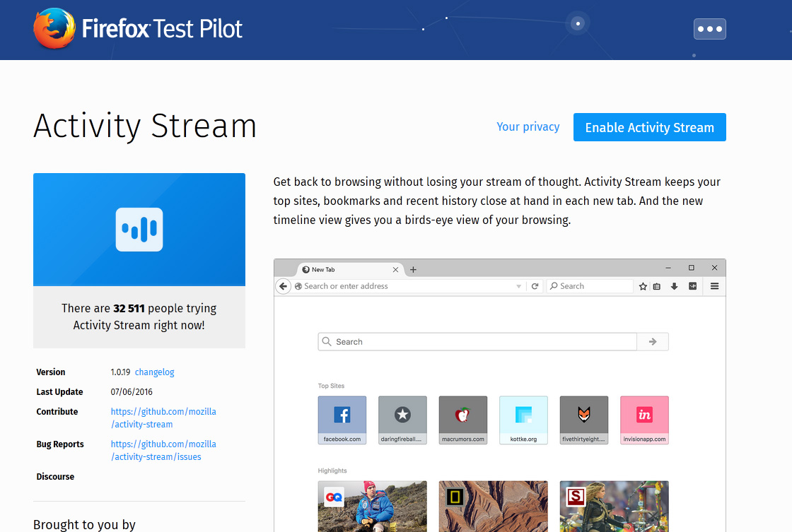The image size is (792, 532).
Task: Open the kottke.org top site tile
Action: (x=523, y=420)
